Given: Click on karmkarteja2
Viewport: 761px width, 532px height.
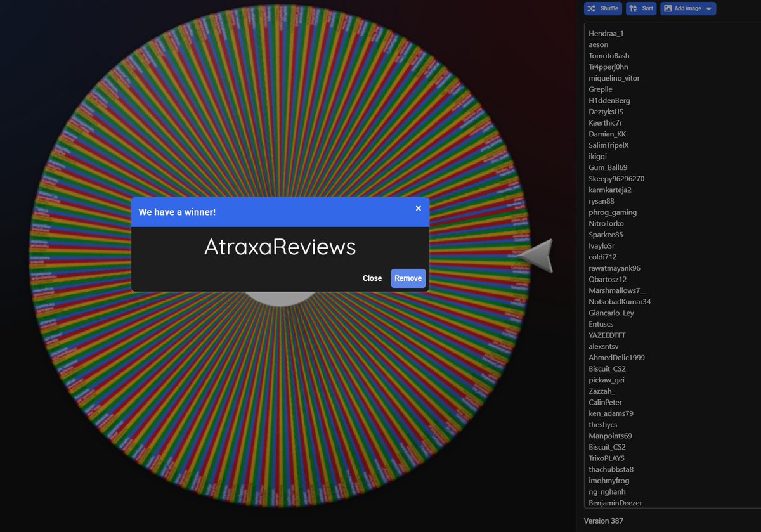Looking at the screenshot, I should pos(609,190).
